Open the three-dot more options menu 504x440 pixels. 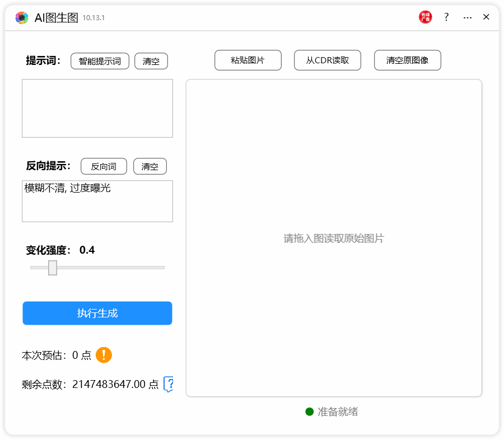click(x=467, y=17)
